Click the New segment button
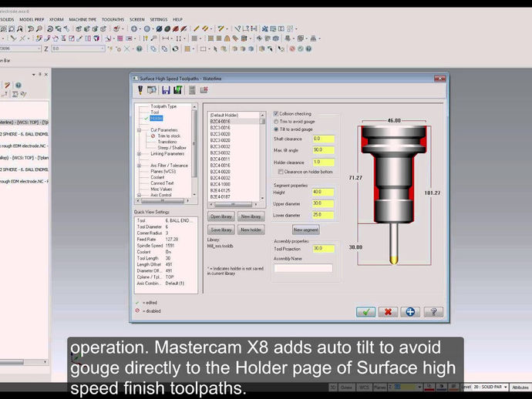This screenshot has width=532, height=399. point(305,230)
